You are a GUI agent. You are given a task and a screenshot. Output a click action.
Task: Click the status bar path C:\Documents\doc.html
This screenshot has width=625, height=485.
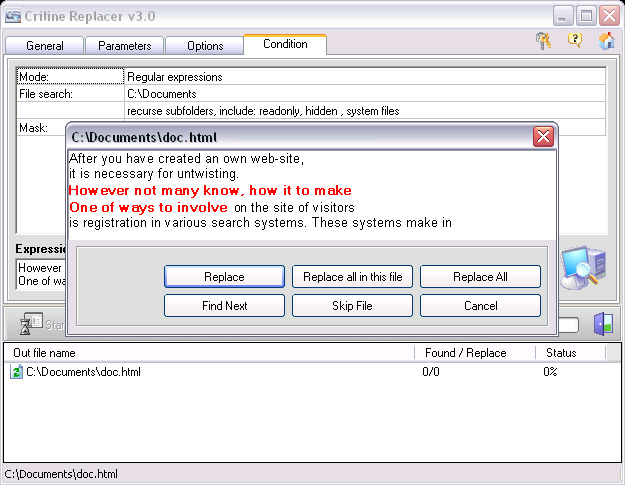(x=61, y=474)
